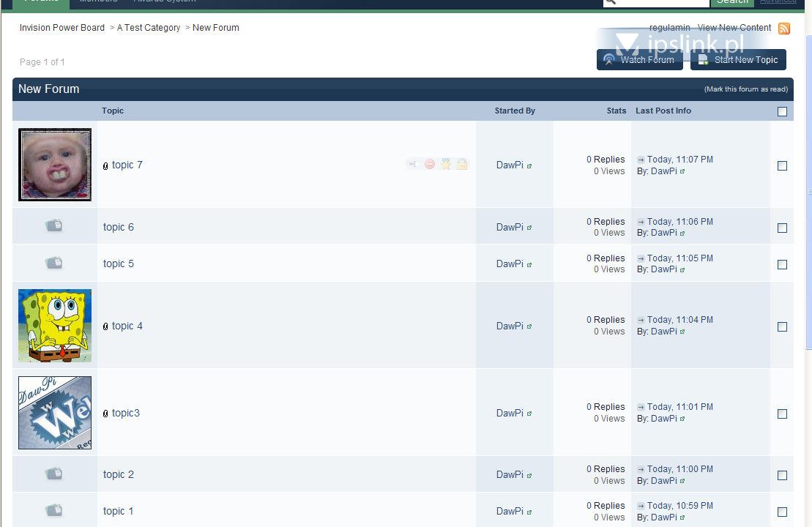Open the topic 2 title link
Image resolution: width=812 pixels, height=527 pixels.
(x=118, y=474)
